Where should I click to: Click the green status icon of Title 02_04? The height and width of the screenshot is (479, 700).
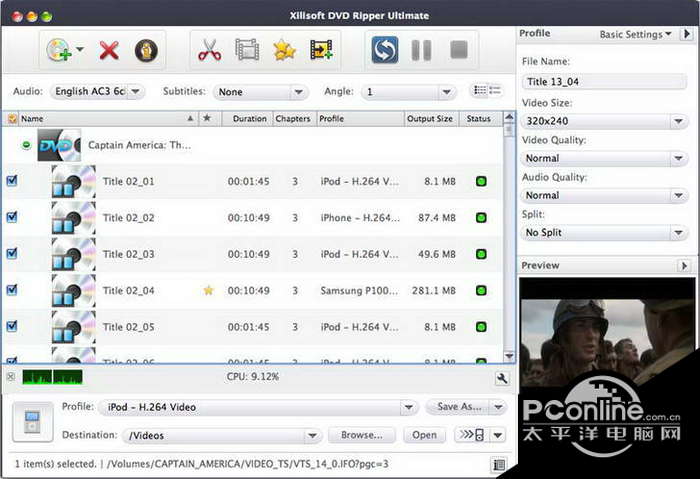click(x=481, y=291)
